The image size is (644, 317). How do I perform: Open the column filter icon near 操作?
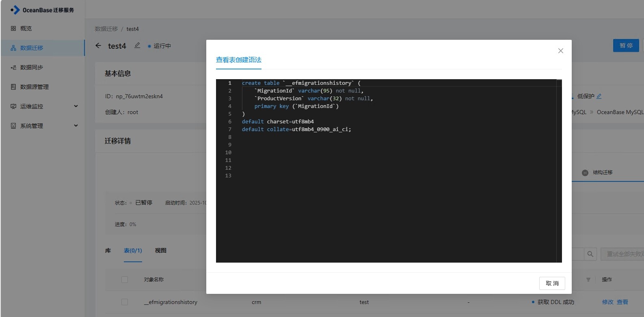588,280
